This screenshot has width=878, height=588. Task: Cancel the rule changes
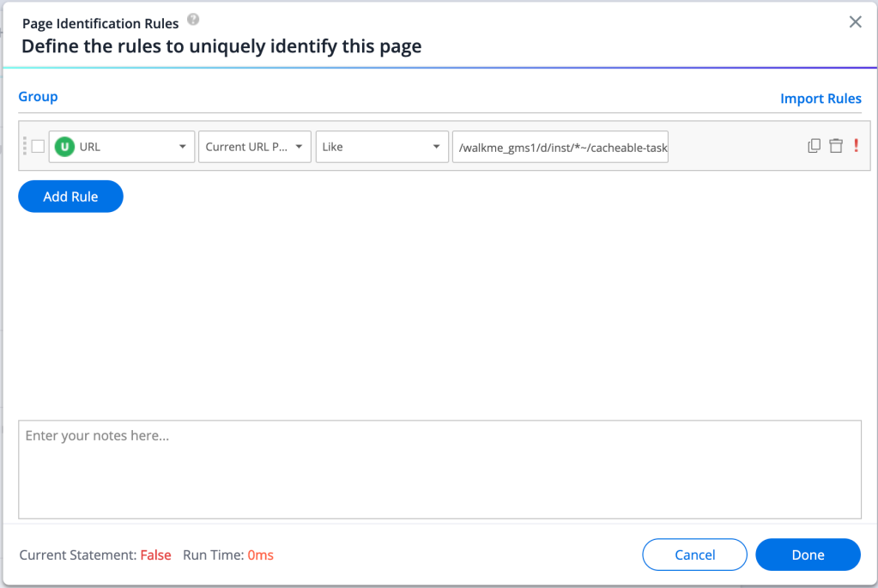[694, 555]
